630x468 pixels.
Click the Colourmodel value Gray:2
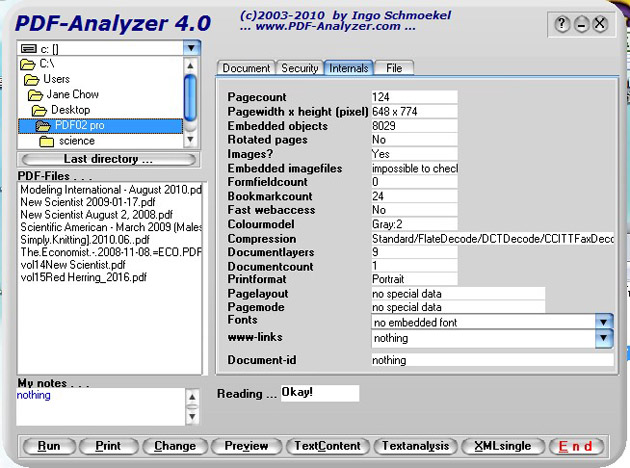coord(414,224)
